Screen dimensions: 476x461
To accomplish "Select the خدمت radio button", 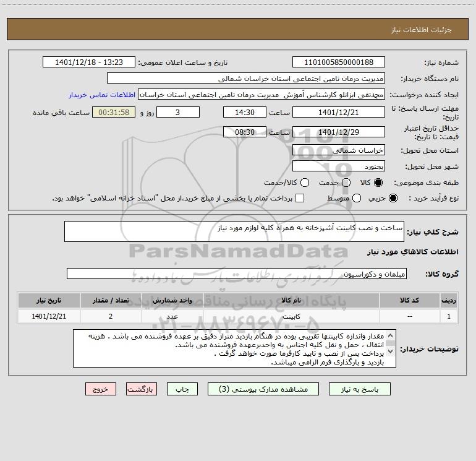I will click(x=346, y=183).
